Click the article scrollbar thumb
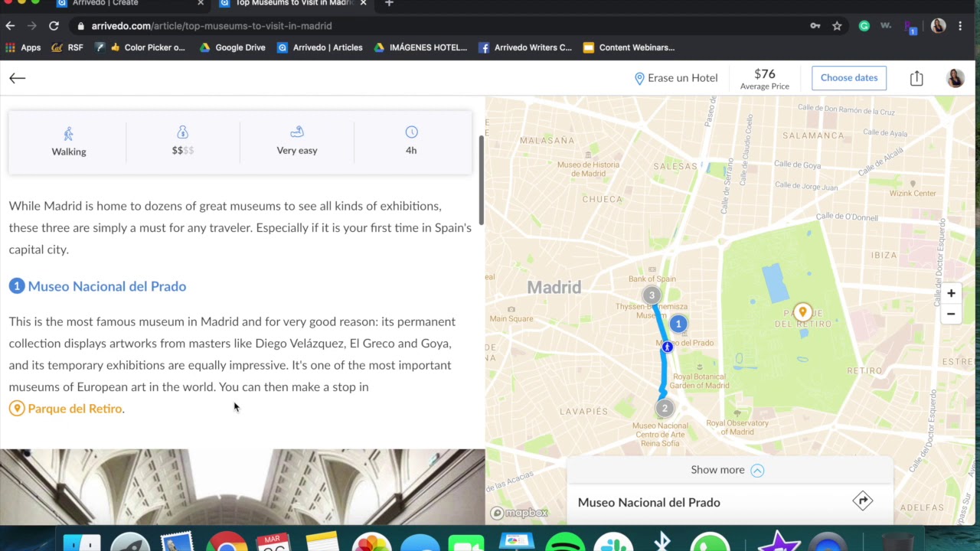 coord(482,181)
